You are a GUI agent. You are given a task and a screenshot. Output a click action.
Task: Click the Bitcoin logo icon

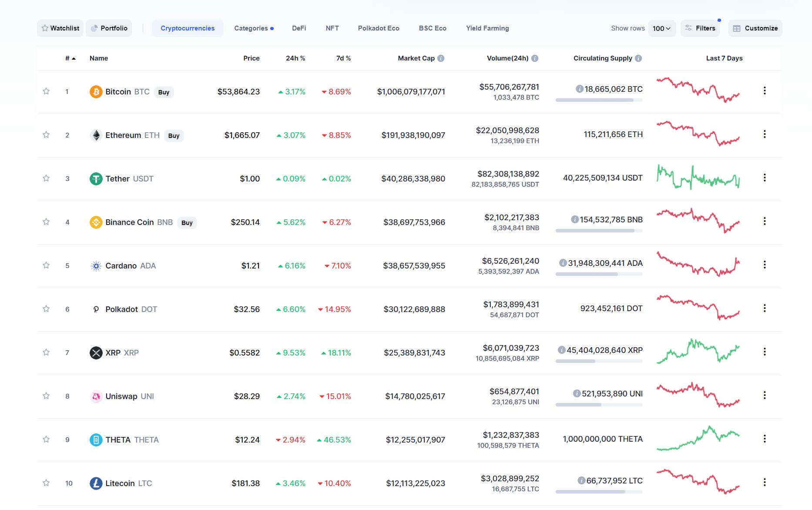point(96,92)
